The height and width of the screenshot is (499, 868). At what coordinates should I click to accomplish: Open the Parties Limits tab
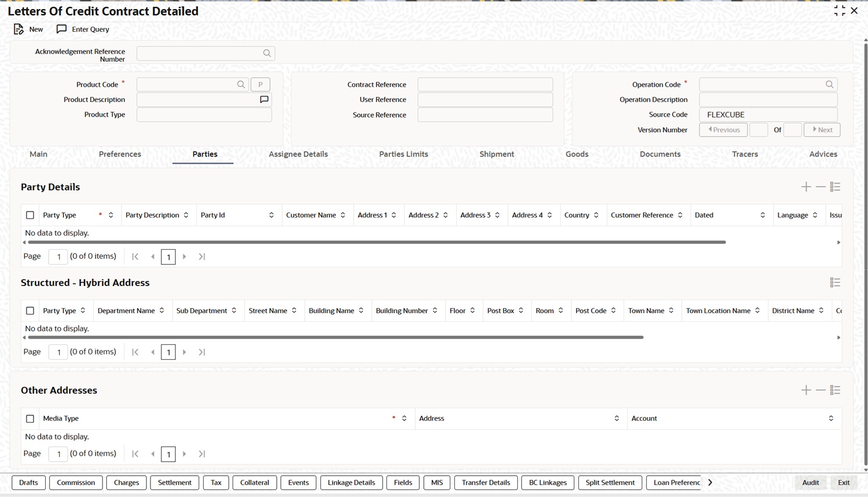click(x=403, y=154)
